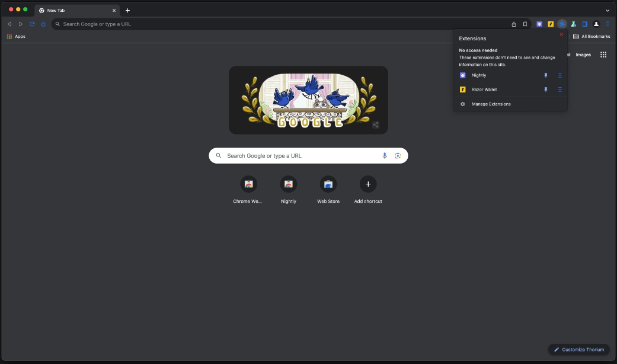The image size is (617, 364).
Task: Go forward using the toolbar forward arrow
Action: (x=21, y=24)
